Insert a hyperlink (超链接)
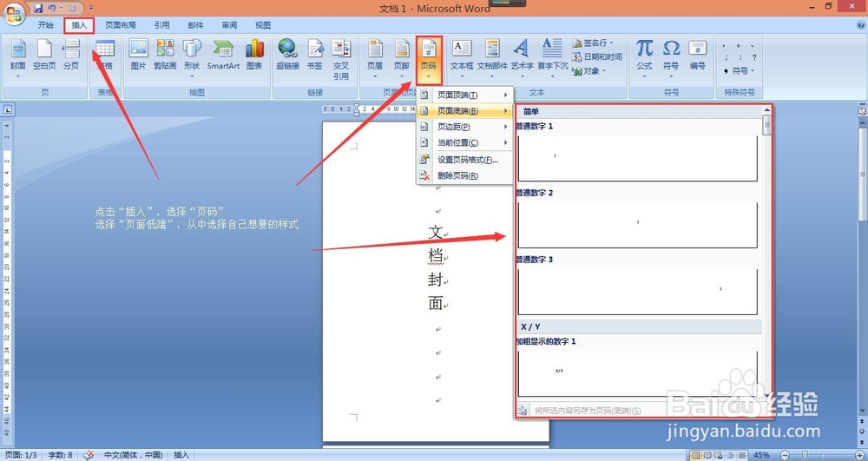The height and width of the screenshot is (461, 868). (288, 56)
